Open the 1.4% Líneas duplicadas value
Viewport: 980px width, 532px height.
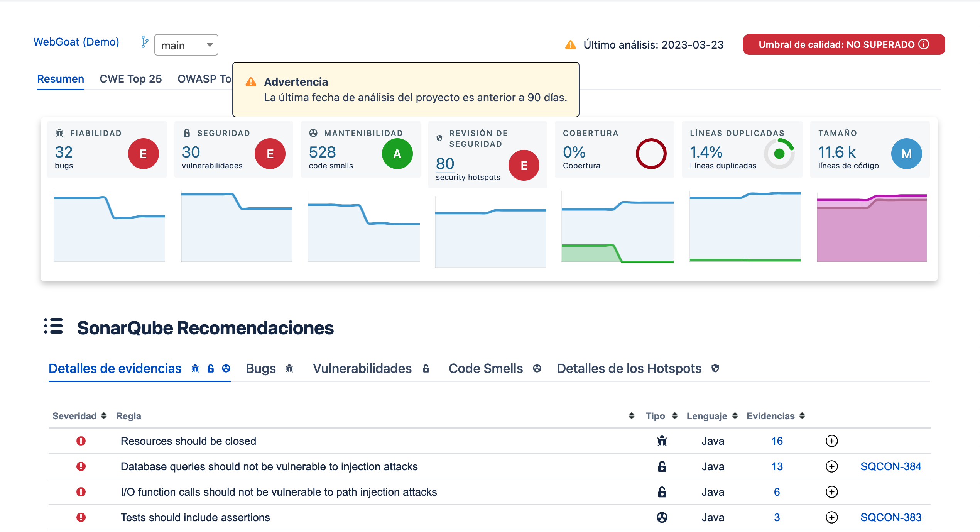click(706, 152)
